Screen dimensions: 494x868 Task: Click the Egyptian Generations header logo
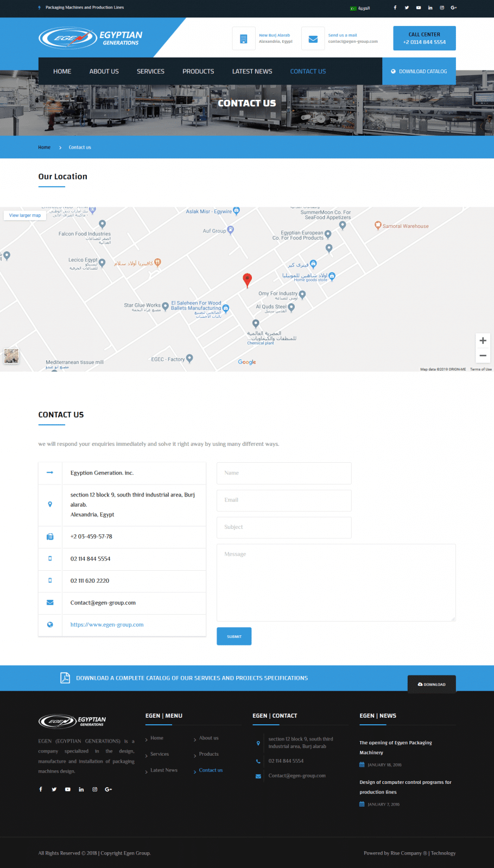click(91, 38)
